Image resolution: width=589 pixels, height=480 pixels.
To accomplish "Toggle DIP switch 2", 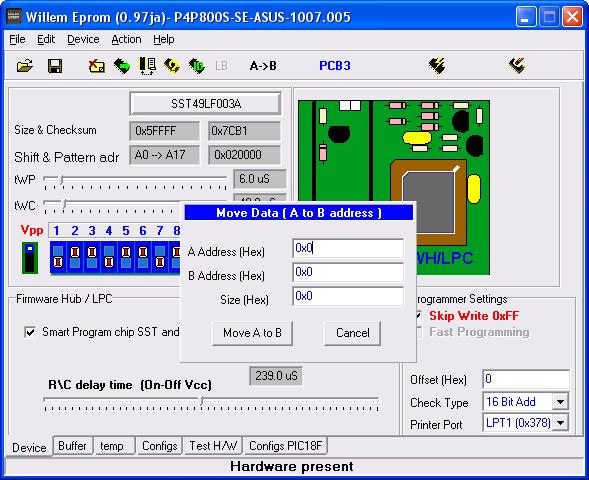I will pos(75,258).
